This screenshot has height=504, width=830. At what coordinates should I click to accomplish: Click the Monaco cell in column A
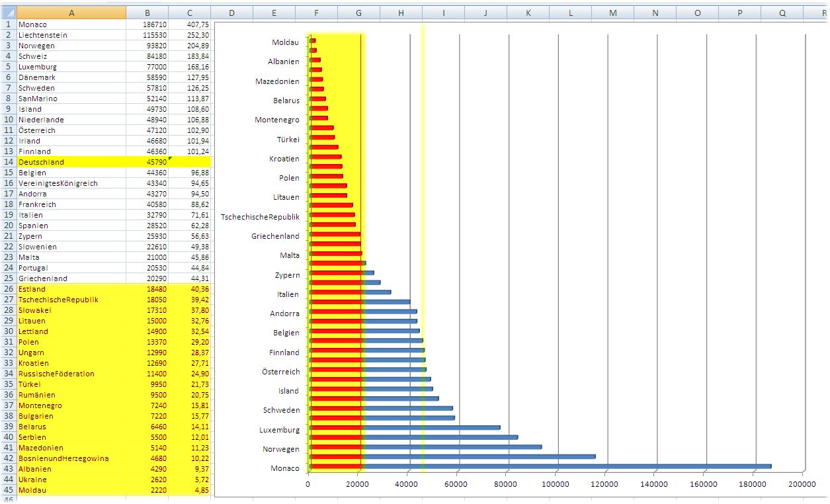(x=71, y=24)
